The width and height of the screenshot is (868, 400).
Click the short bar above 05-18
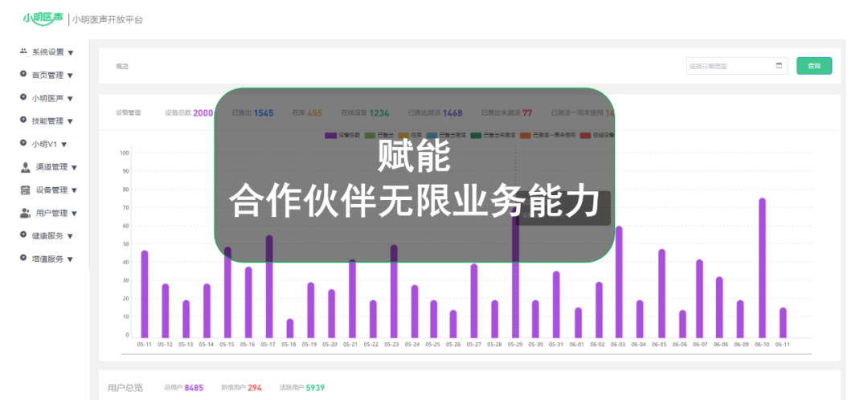pyautogui.click(x=290, y=328)
